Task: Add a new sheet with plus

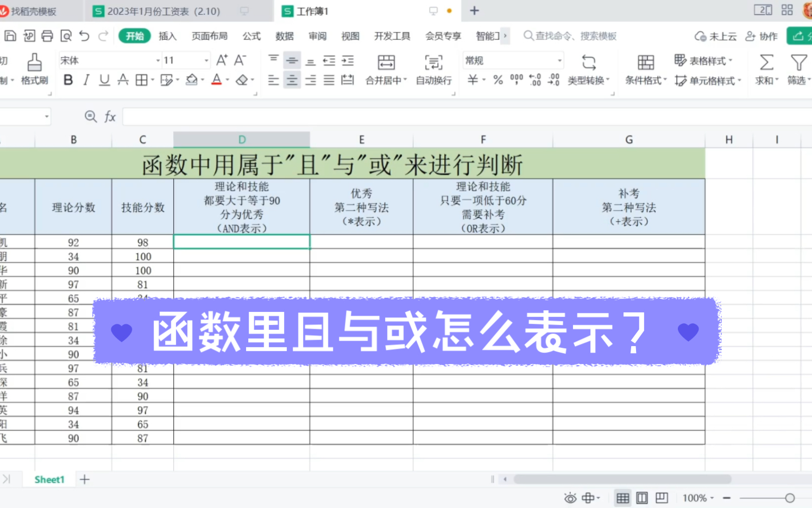Action: point(85,479)
